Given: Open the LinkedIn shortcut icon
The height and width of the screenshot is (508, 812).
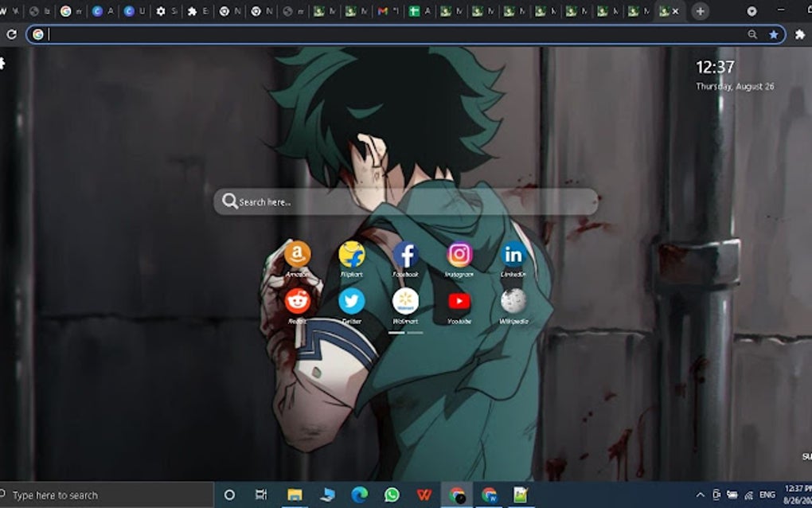Looking at the screenshot, I should pos(513,255).
